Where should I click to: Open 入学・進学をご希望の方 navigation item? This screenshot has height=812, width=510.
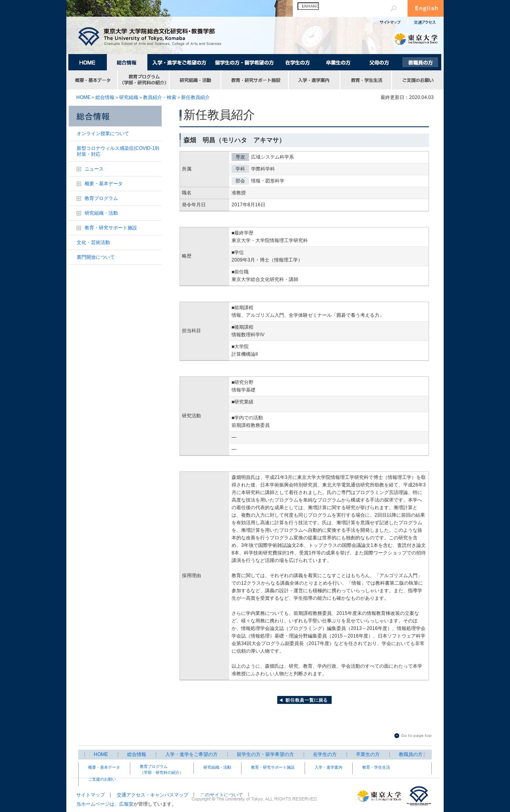tap(179, 62)
